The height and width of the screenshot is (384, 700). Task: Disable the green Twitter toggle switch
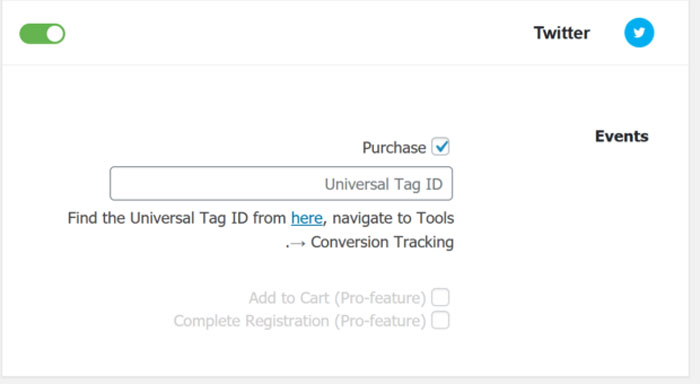click(42, 34)
